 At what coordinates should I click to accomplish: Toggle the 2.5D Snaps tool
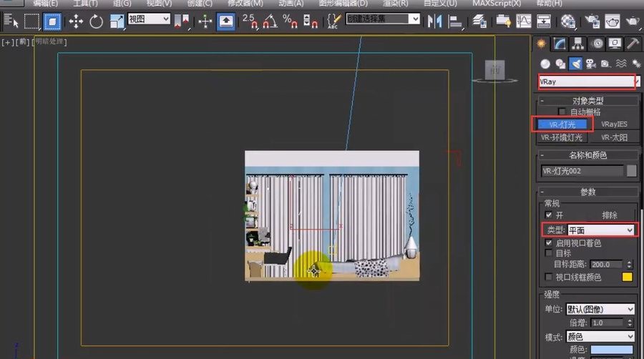point(250,21)
